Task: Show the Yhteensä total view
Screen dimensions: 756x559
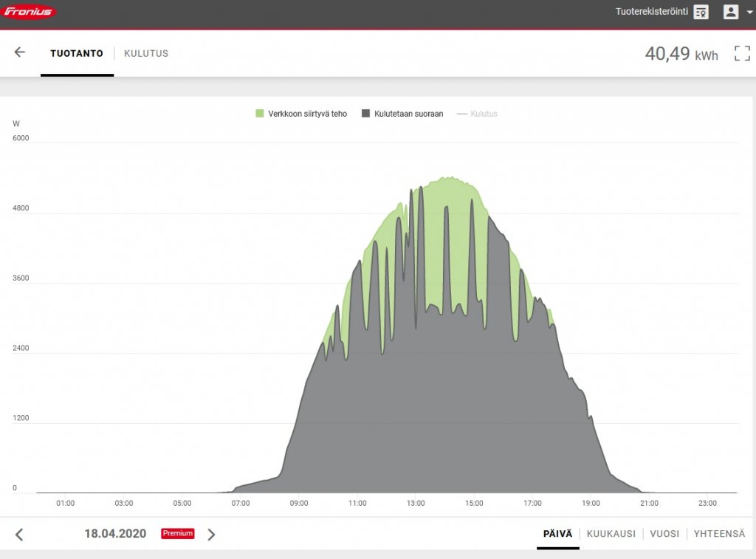Action: (719, 534)
